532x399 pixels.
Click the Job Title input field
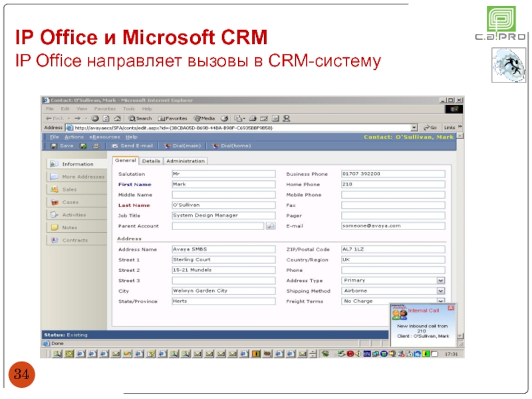click(x=223, y=215)
